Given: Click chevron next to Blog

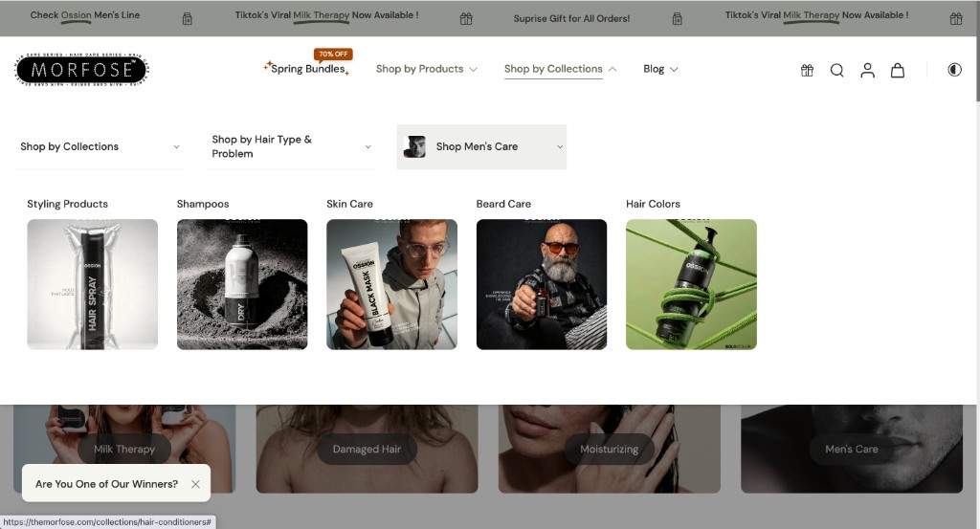Looking at the screenshot, I should 674,69.
